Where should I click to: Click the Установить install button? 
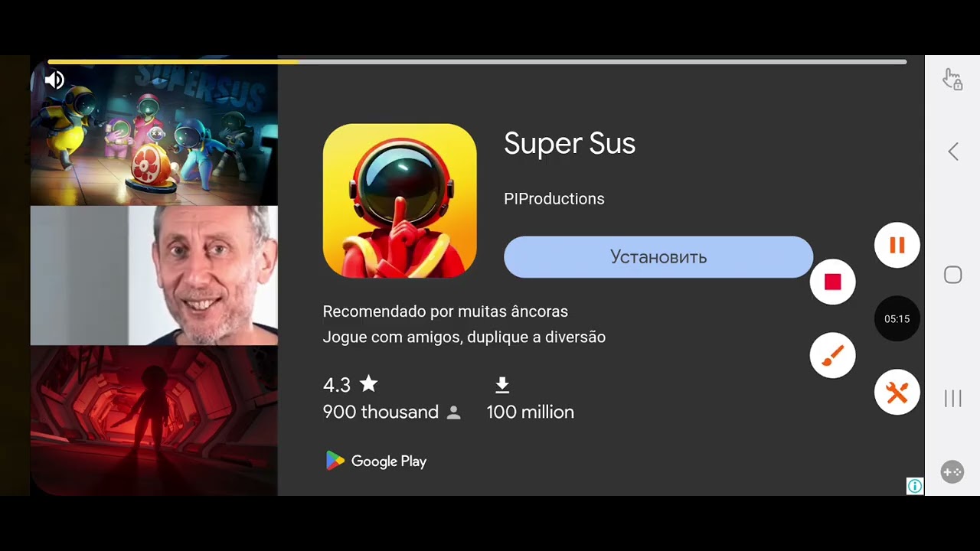coord(658,257)
